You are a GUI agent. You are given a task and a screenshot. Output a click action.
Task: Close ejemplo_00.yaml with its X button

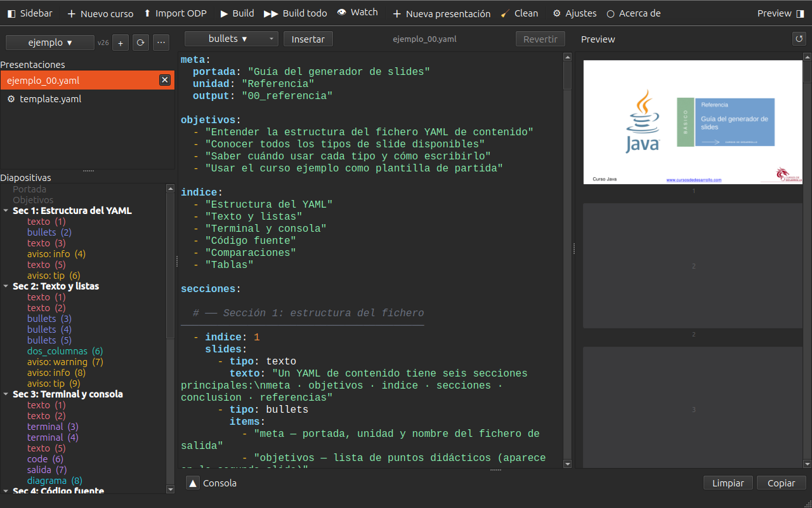[x=165, y=80]
